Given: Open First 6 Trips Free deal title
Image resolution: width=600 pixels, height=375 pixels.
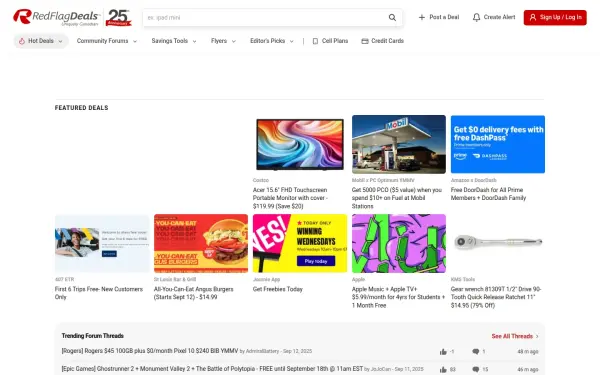Looking at the screenshot, I should click(x=99, y=293).
